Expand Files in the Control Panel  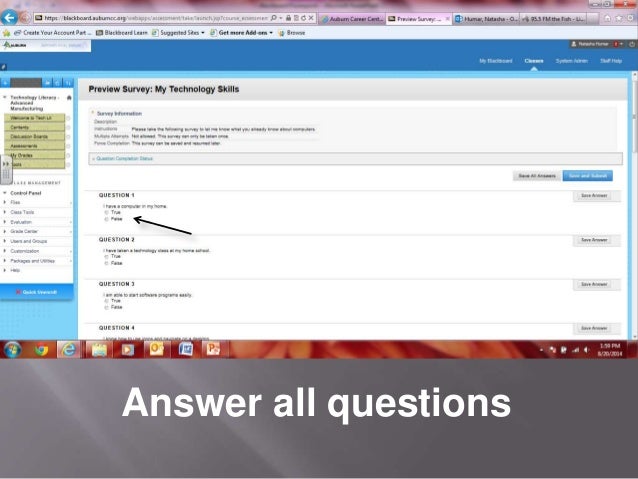(5, 202)
